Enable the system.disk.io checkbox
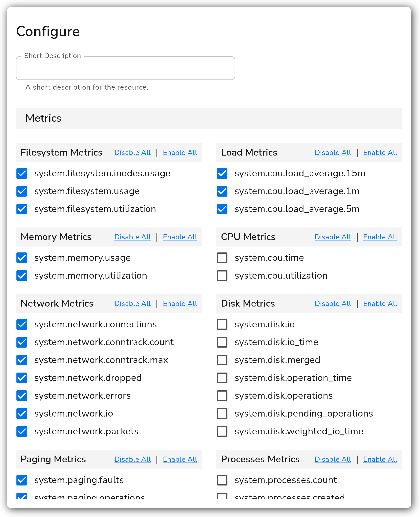The height and width of the screenshot is (517, 420). click(222, 324)
